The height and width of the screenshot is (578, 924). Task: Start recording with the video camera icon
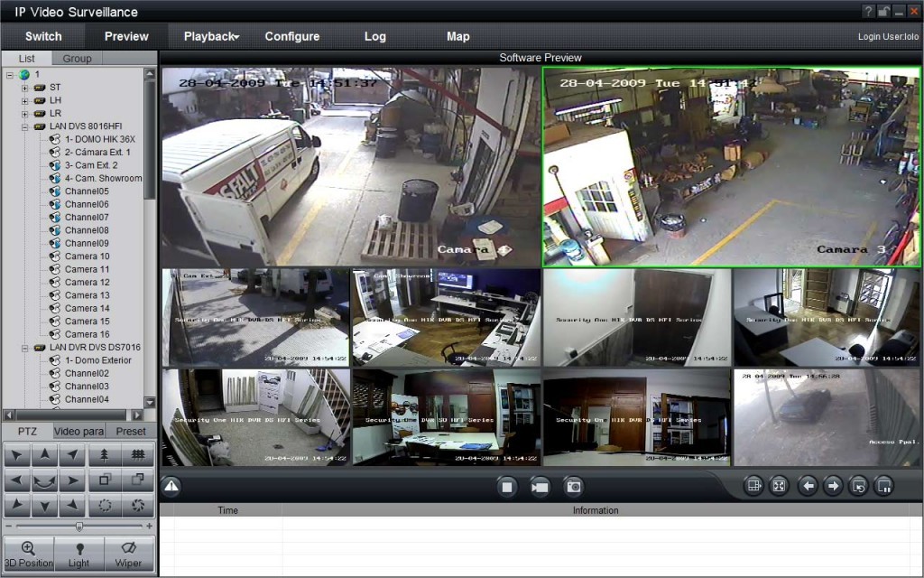tap(540, 487)
